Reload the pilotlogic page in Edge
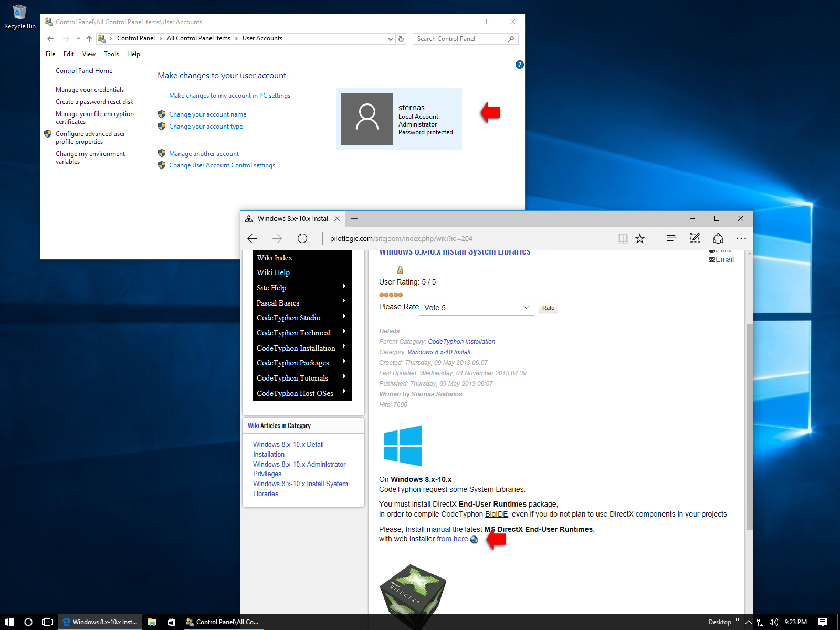Viewport: 840px width, 630px height. 302,238
